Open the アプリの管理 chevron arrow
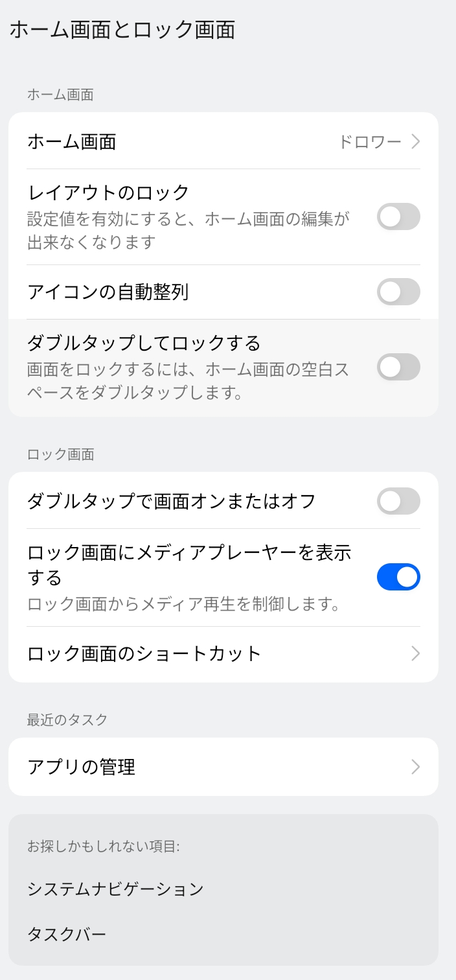The width and height of the screenshot is (456, 980). (416, 767)
